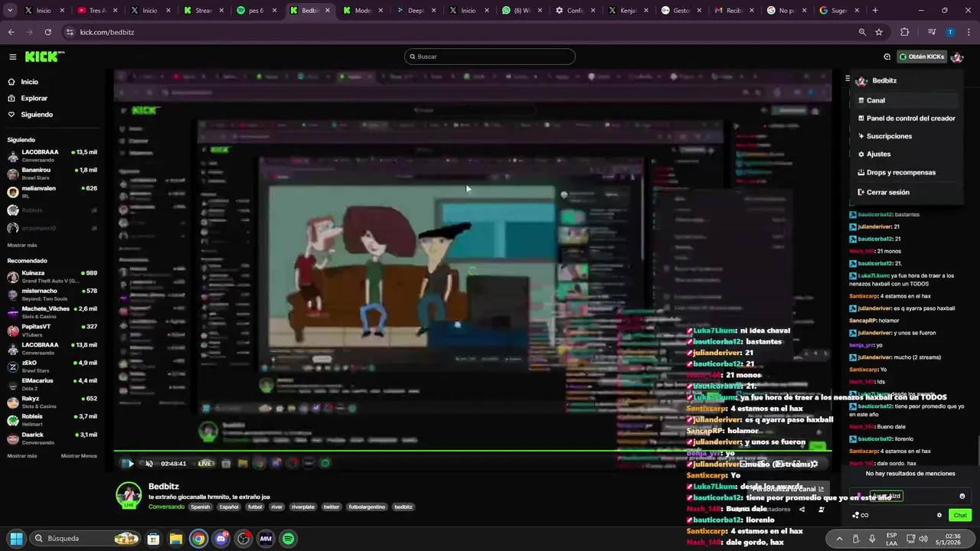Open Drops y recompensas menu entry
Screen dimensions: 980x551
point(906,172)
